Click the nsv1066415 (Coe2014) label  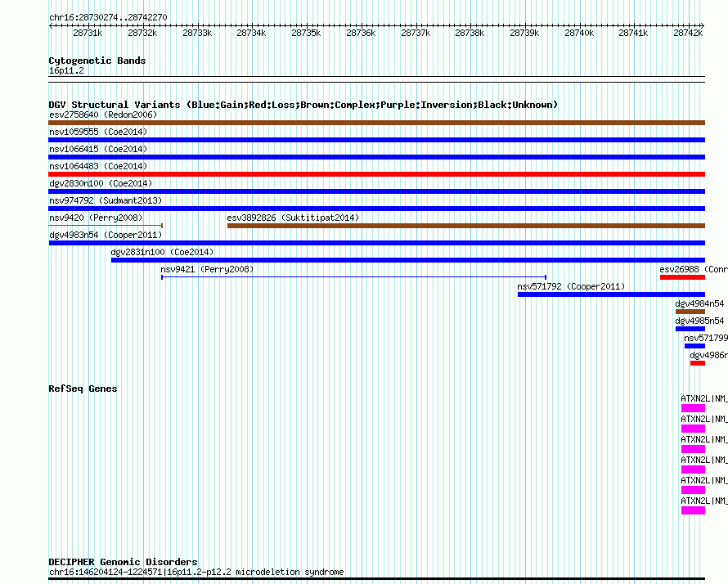pyautogui.click(x=98, y=149)
